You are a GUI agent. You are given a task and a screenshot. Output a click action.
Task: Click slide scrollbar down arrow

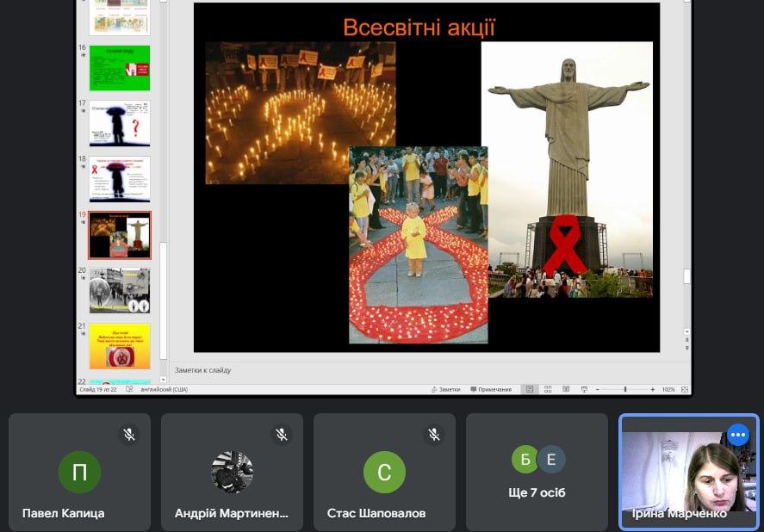686,331
